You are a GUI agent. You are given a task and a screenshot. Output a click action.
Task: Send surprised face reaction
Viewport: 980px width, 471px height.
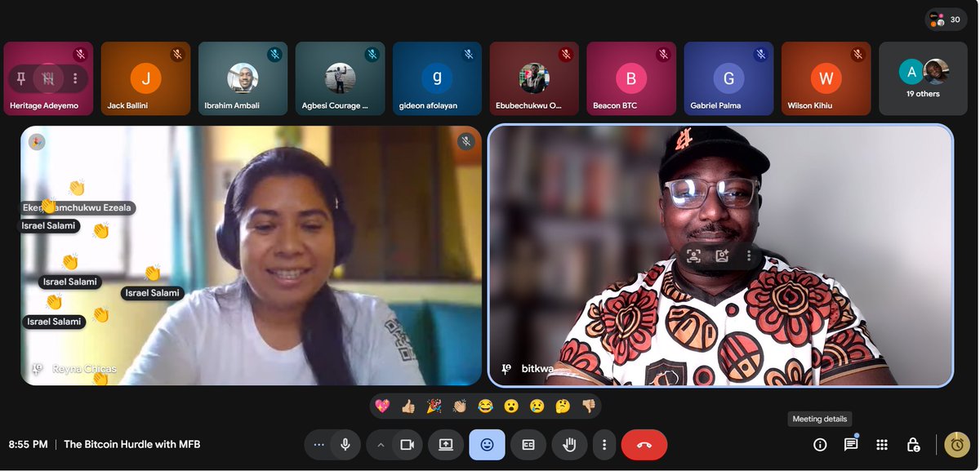point(511,406)
